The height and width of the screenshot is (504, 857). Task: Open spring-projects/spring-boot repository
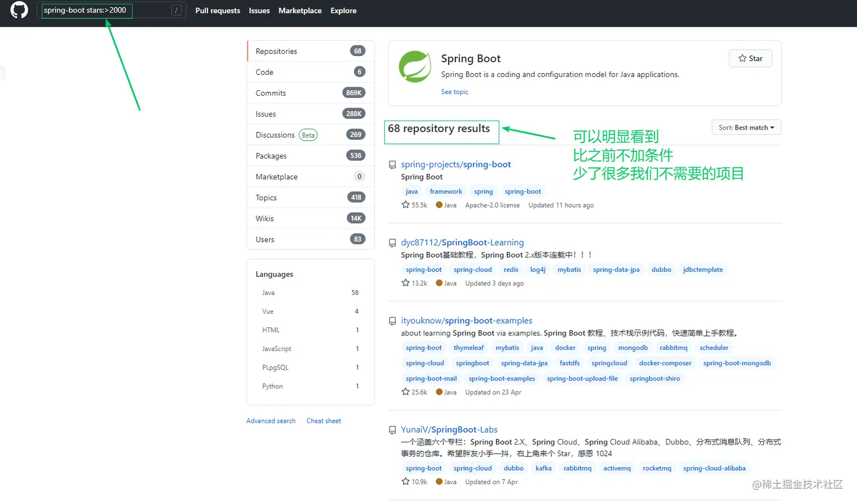pos(456,164)
